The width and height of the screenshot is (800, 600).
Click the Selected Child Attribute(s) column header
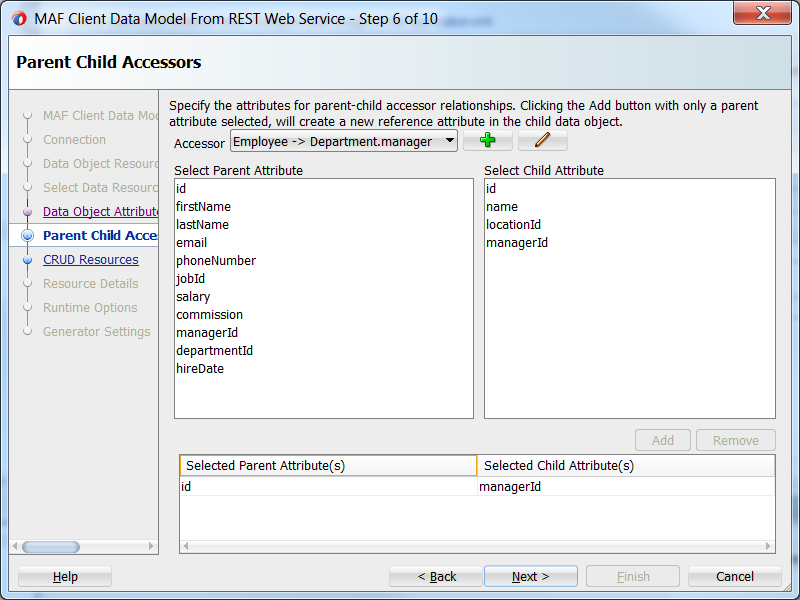pyautogui.click(x=626, y=466)
